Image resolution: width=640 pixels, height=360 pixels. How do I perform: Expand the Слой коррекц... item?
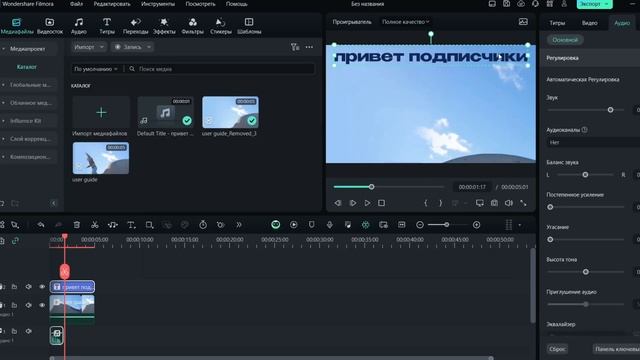tap(3, 139)
